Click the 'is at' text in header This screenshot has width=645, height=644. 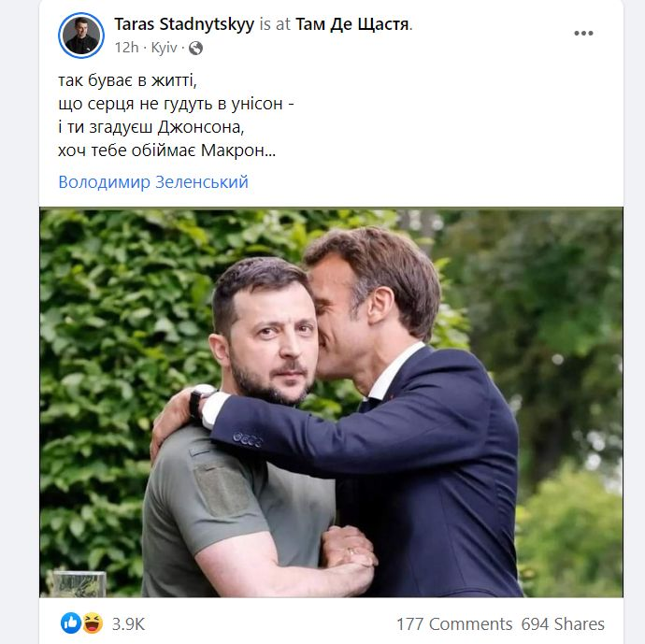(275, 24)
